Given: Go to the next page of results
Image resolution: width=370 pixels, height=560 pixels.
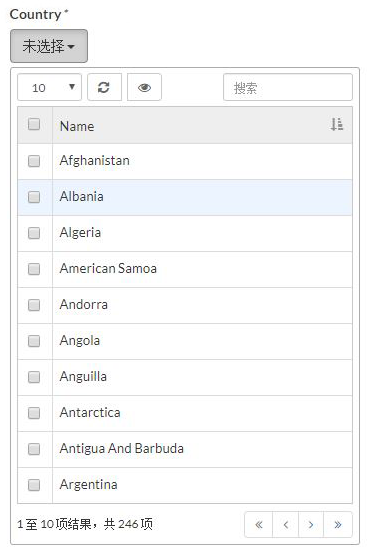Looking at the screenshot, I should (311, 524).
